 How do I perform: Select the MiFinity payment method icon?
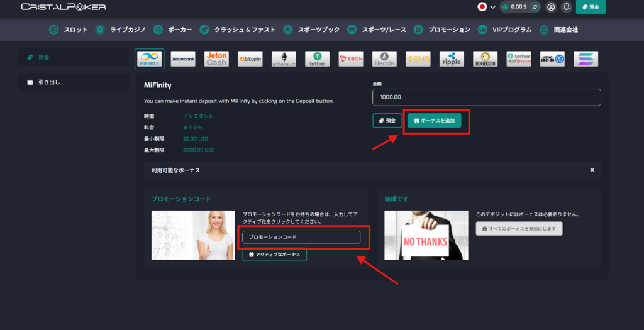coord(150,58)
